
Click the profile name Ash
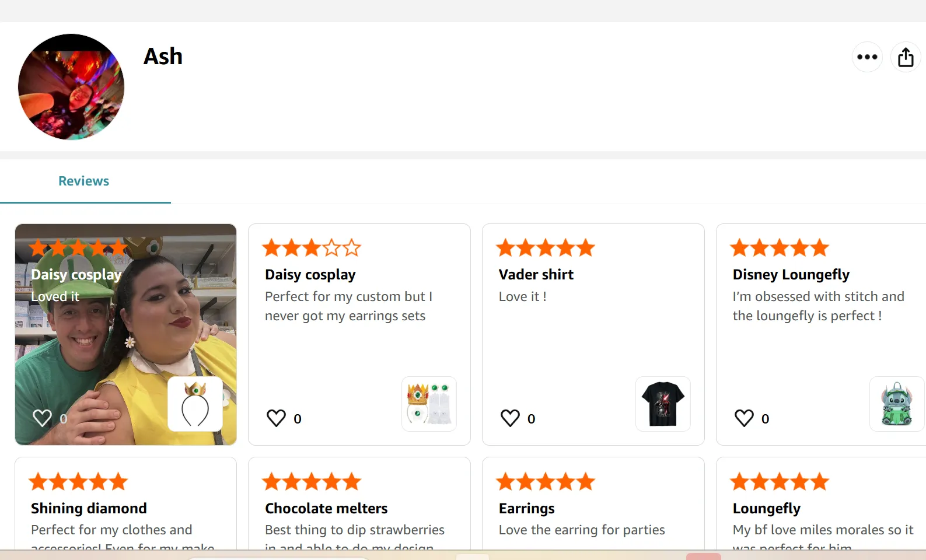pyautogui.click(x=163, y=57)
